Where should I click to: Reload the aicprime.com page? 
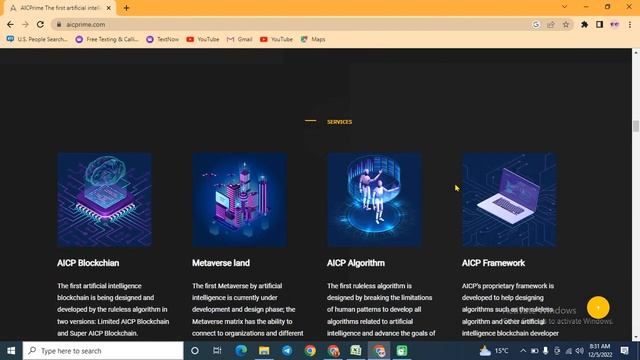click(40, 24)
